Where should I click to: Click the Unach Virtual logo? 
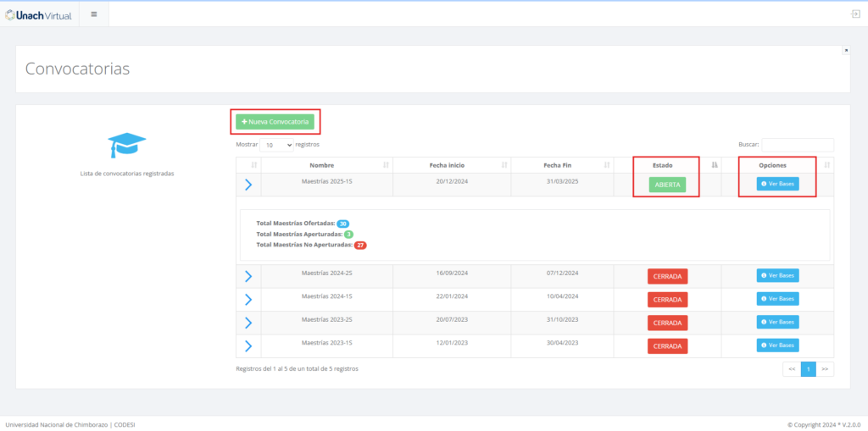point(38,14)
